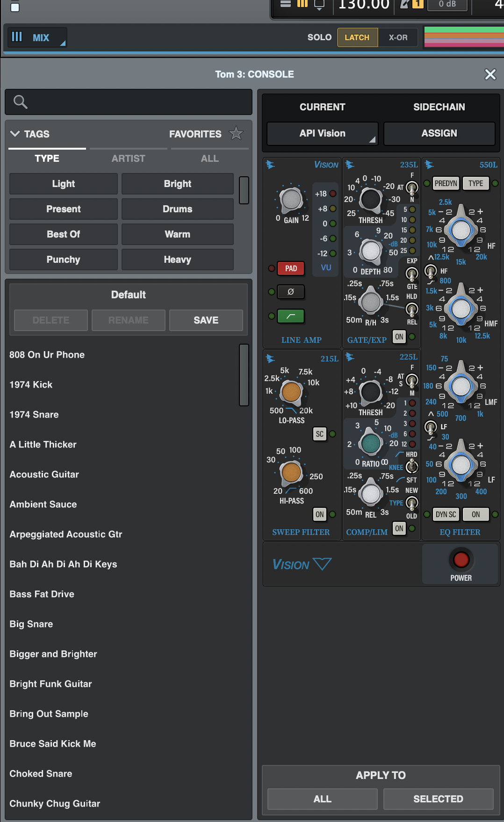
Task: Collapse the TAGS section chevron
Action: (x=15, y=134)
